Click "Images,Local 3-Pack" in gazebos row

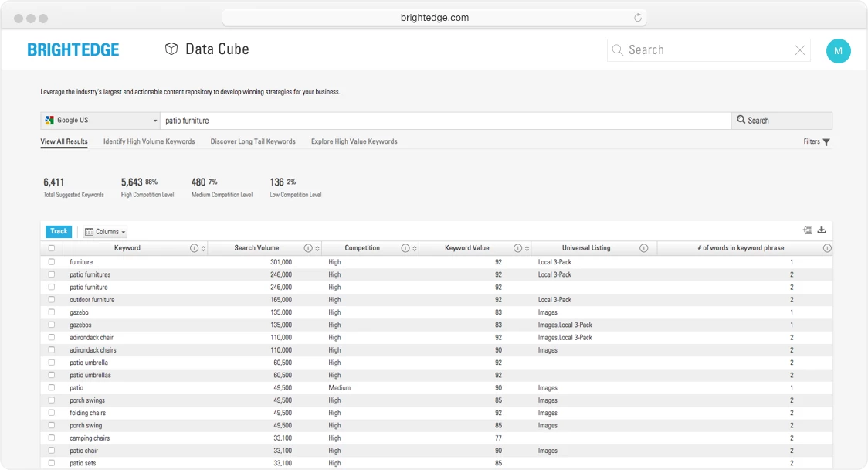coord(565,325)
